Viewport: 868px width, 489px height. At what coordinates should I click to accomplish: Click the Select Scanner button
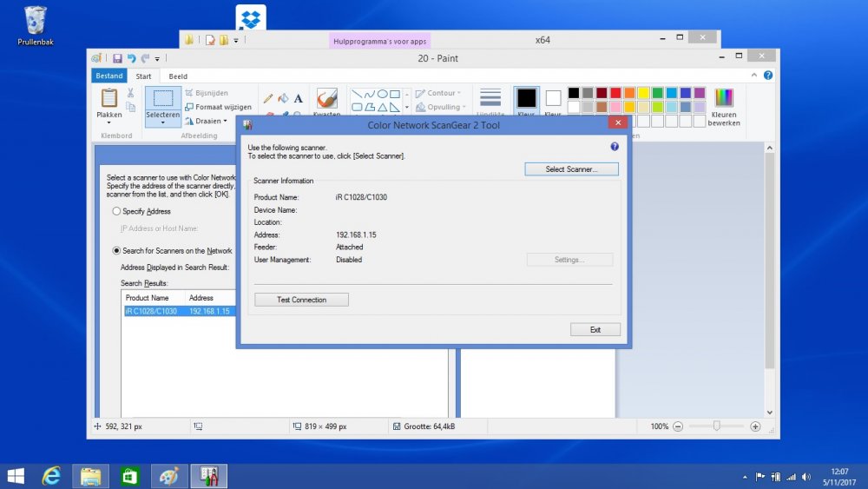571,169
